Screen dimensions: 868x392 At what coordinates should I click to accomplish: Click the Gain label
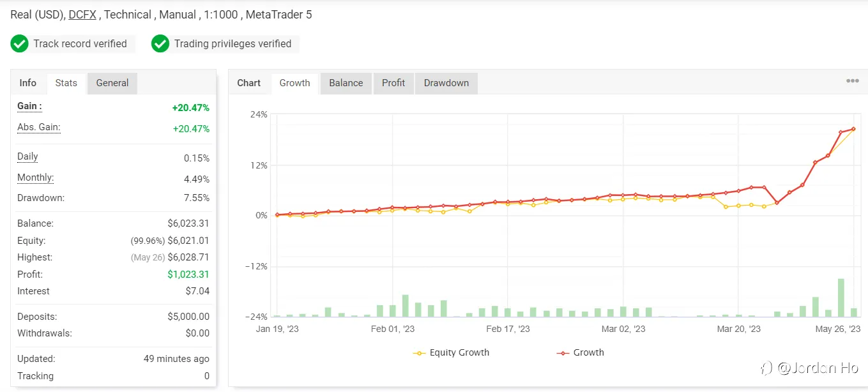(29, 106)
